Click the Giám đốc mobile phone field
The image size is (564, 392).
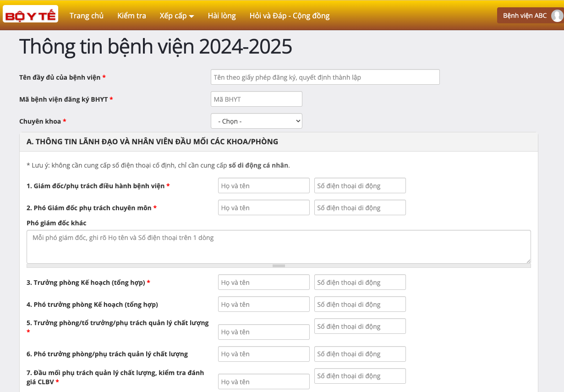pos(360,186)
